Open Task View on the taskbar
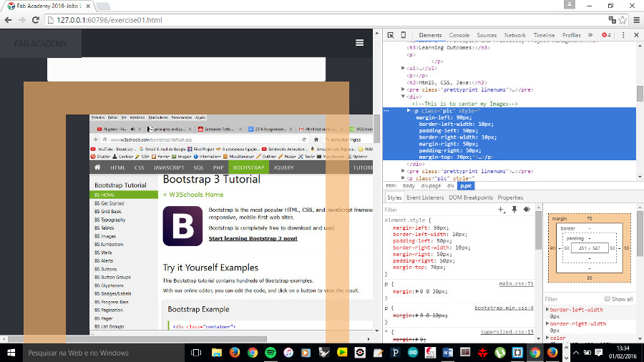Image resolution: width=644 pixels, height=362 pixels. pos(196,353)
